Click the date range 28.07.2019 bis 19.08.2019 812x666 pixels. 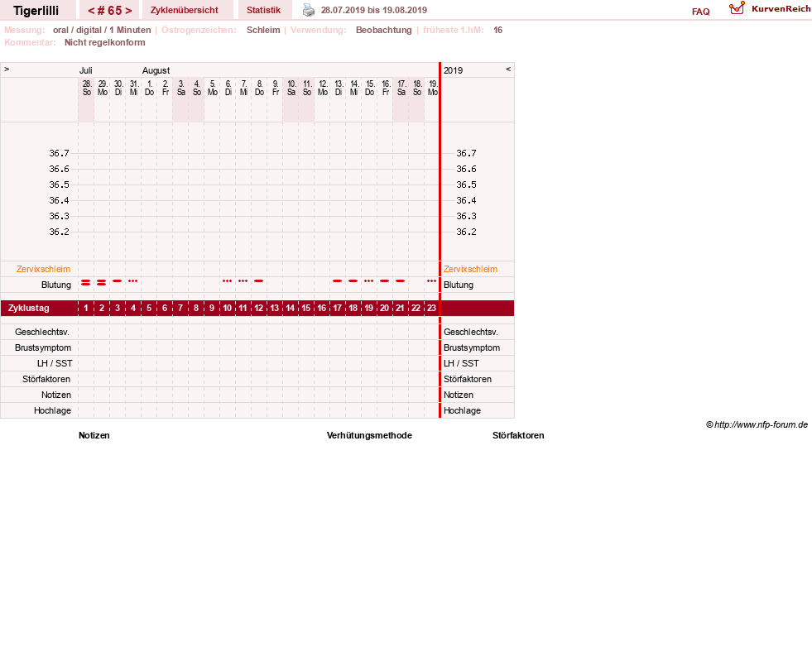tap(374, 10)
